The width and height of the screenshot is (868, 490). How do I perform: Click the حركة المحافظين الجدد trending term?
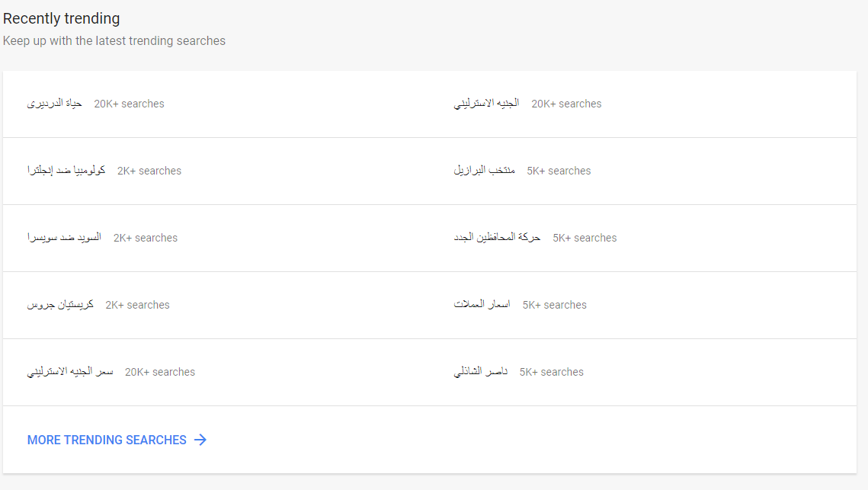click(497, 238)
